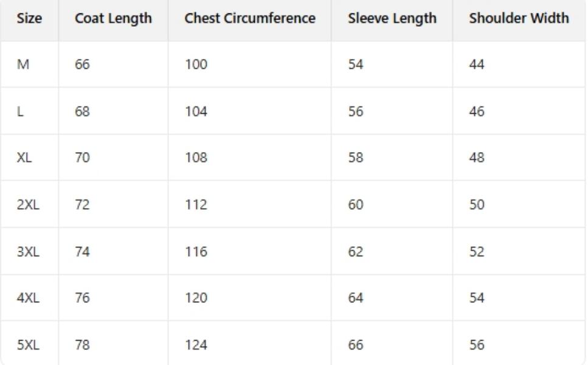Select coat length value 76

pos(82,297)
